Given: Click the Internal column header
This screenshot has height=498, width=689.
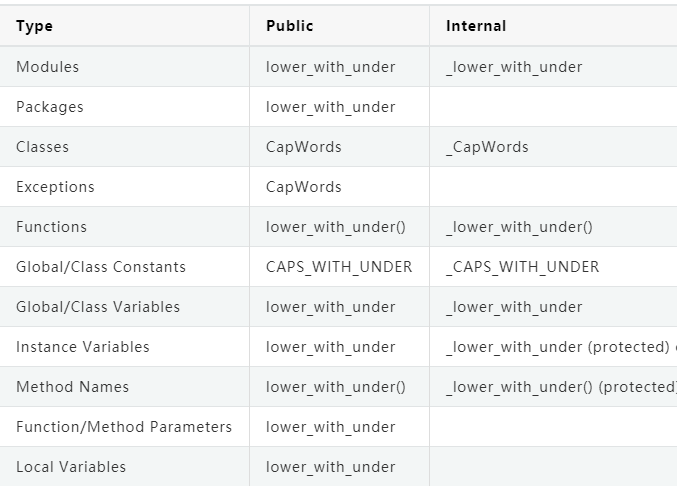Looking at the screenshot, I should [476, 26].
